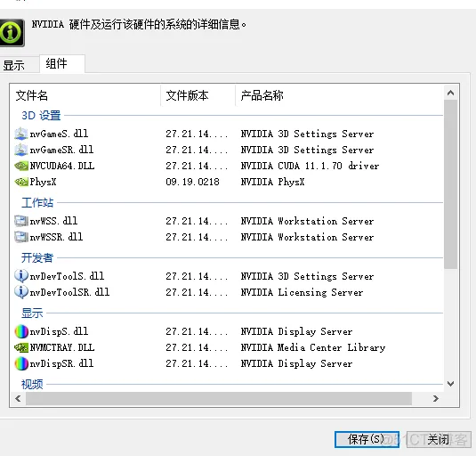Select the blue 显示 group header in list
Viewport: 476px width, 456px height.
click(32, 313)
